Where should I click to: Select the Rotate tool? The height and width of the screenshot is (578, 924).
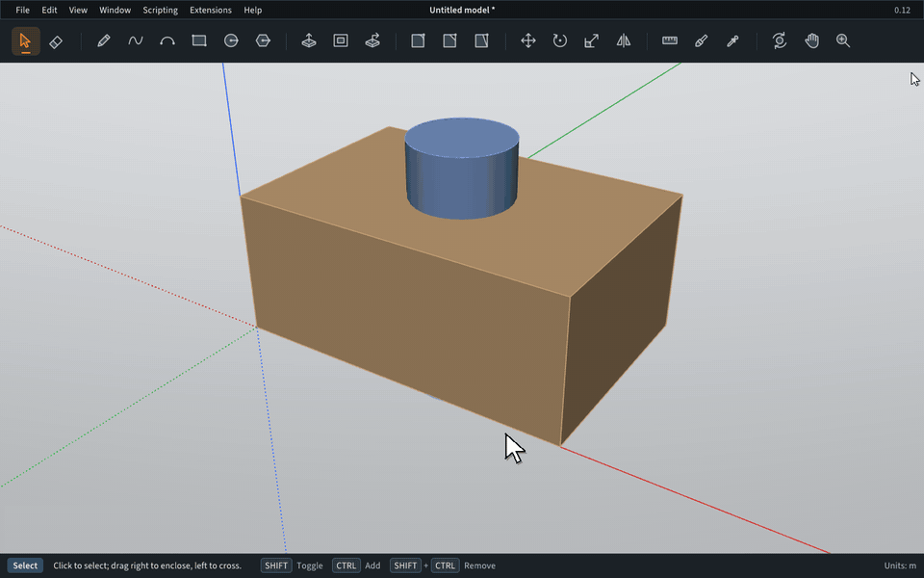point(560,40)
